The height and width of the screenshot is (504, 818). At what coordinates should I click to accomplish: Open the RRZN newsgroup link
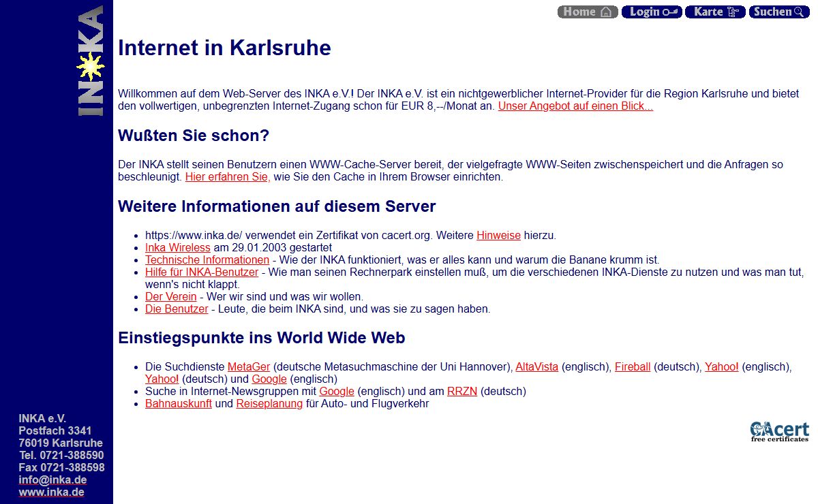click(x=463, y=392)
